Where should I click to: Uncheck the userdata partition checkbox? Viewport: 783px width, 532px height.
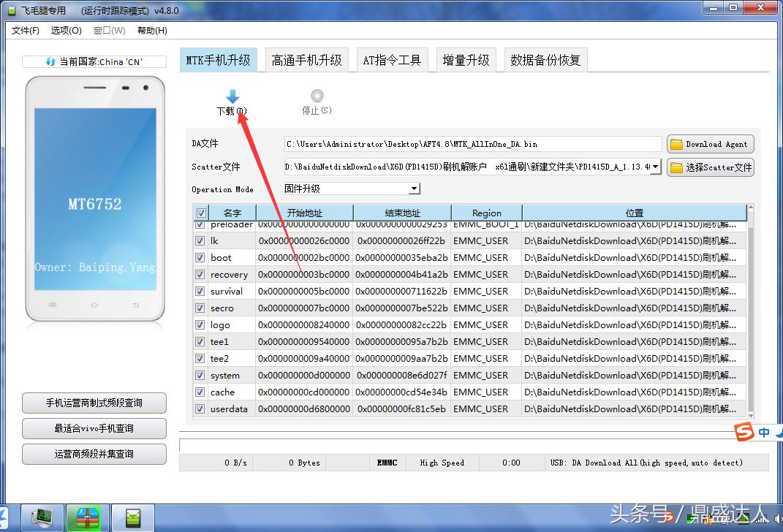(x=200, y=409)
